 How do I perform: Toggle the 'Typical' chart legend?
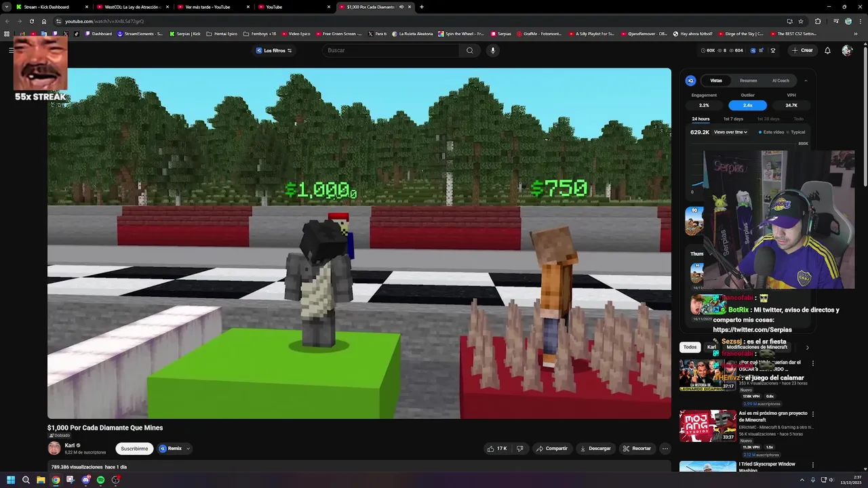[797, 132]
